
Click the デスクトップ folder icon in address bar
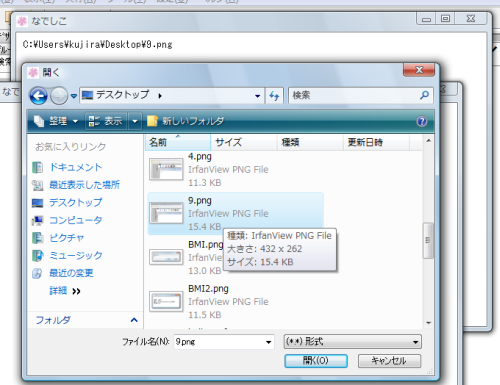tap(87, 96)
